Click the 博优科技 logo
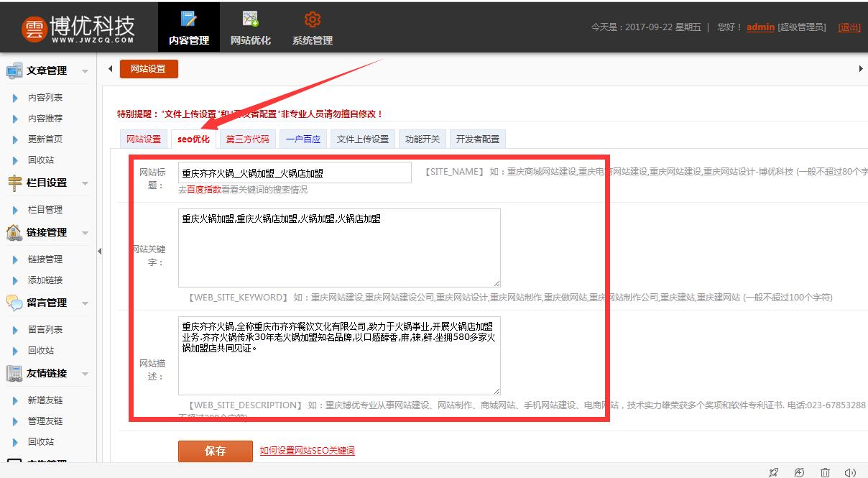 click(78, 29)
